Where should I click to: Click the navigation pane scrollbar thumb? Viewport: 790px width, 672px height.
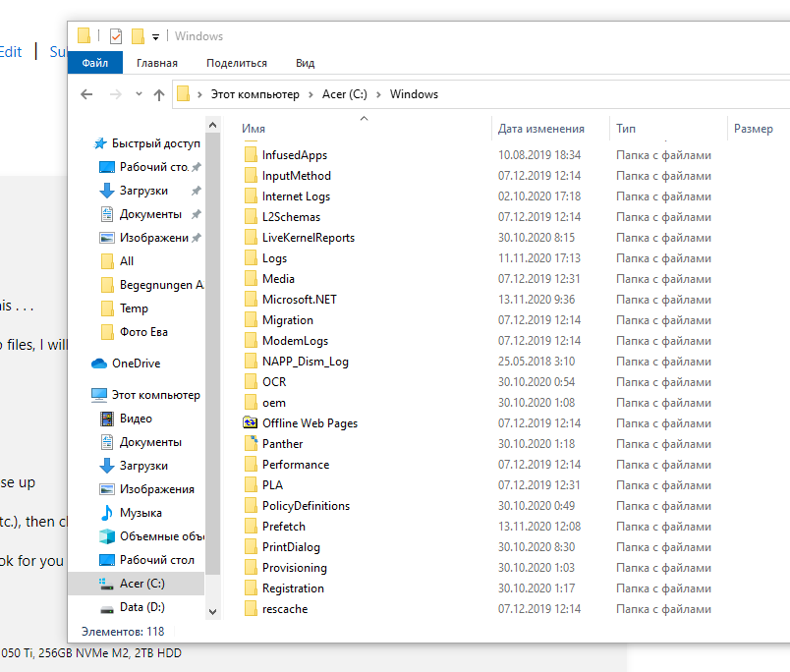click(212, 353)
